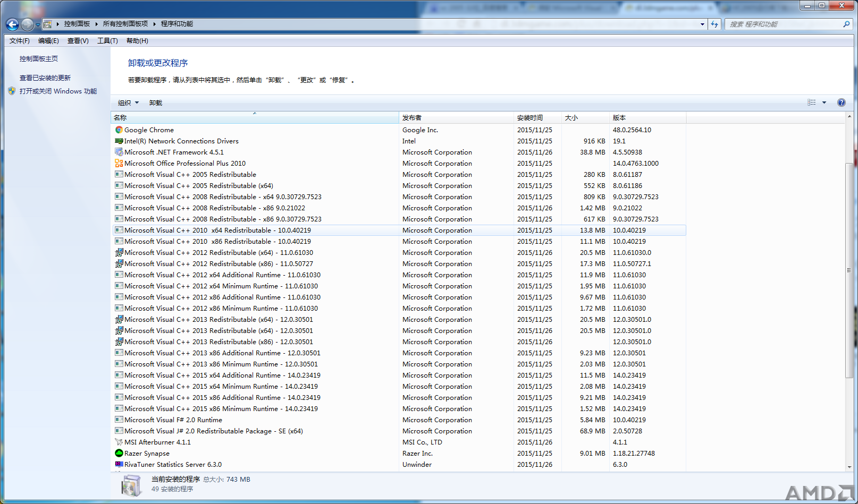858x504 pixels.
Task: Click the change view icon
Action: click(x=812, y=102)
